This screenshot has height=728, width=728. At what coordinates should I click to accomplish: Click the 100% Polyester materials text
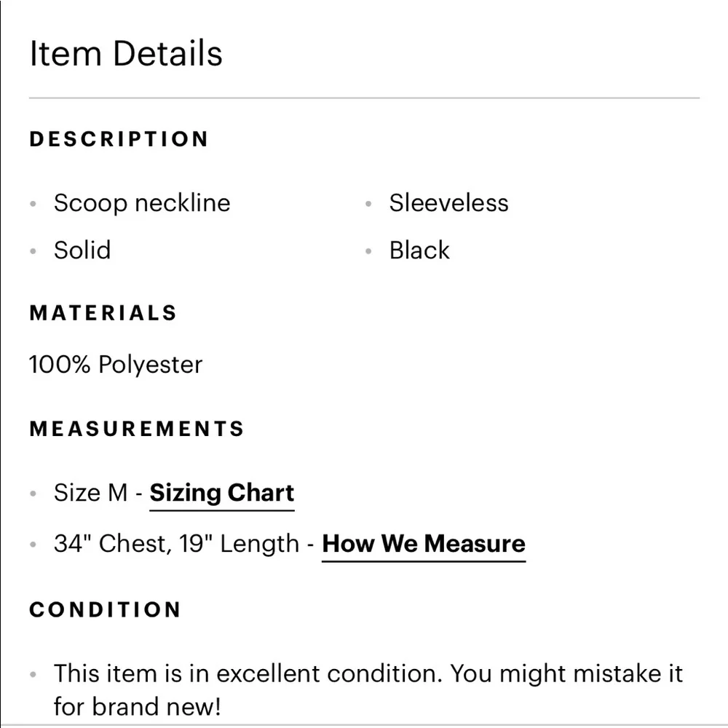[115, 365]
